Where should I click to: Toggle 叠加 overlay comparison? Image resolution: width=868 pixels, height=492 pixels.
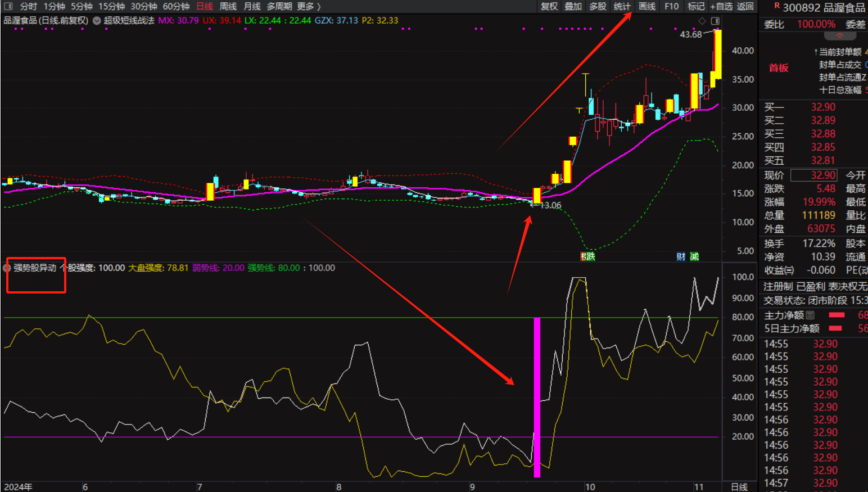573,6
